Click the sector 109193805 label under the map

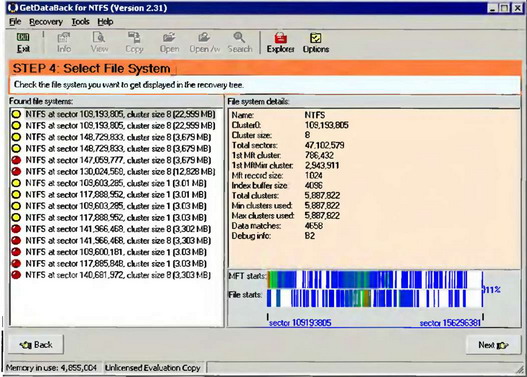point(300,323)
